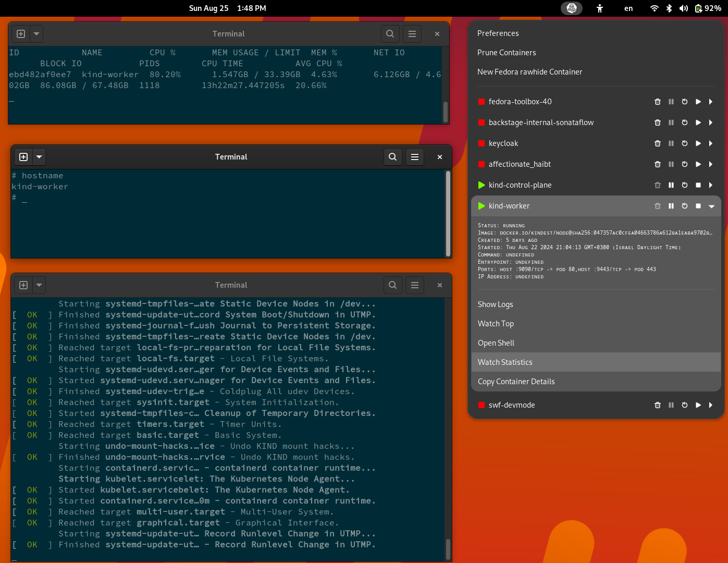Restart the backstage-internal-sonataflow container

685,123
